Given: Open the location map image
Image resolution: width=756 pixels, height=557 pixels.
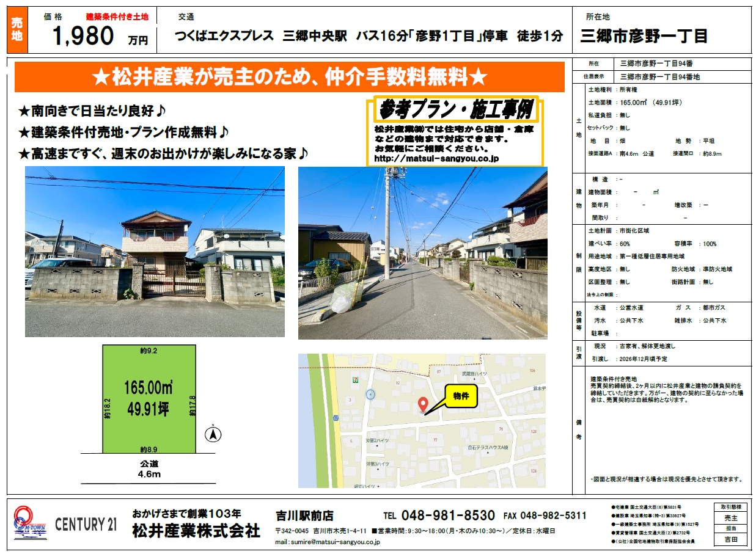Looking at the screenshot, I should pyautogui.click(x=422, y=421).
